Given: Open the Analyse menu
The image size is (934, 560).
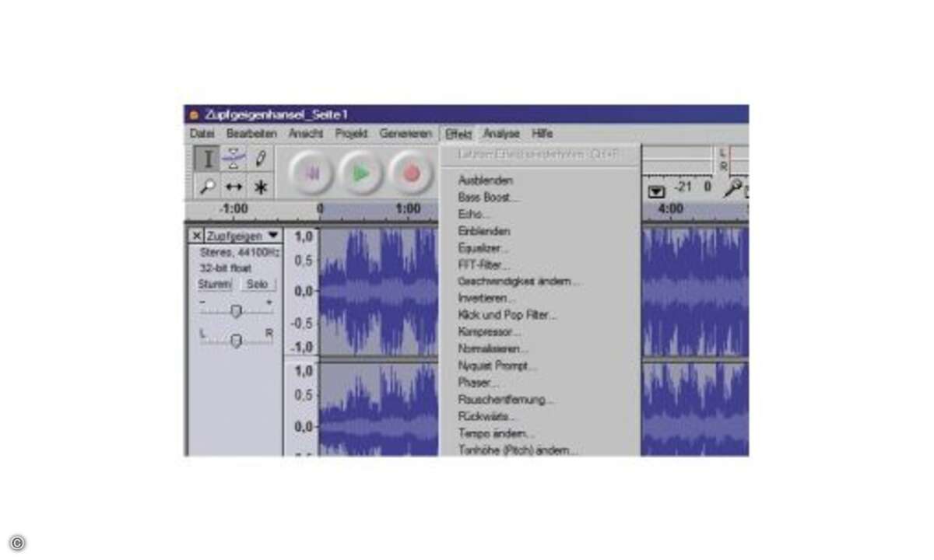Looking at the screenshot, I should [501, 134].
